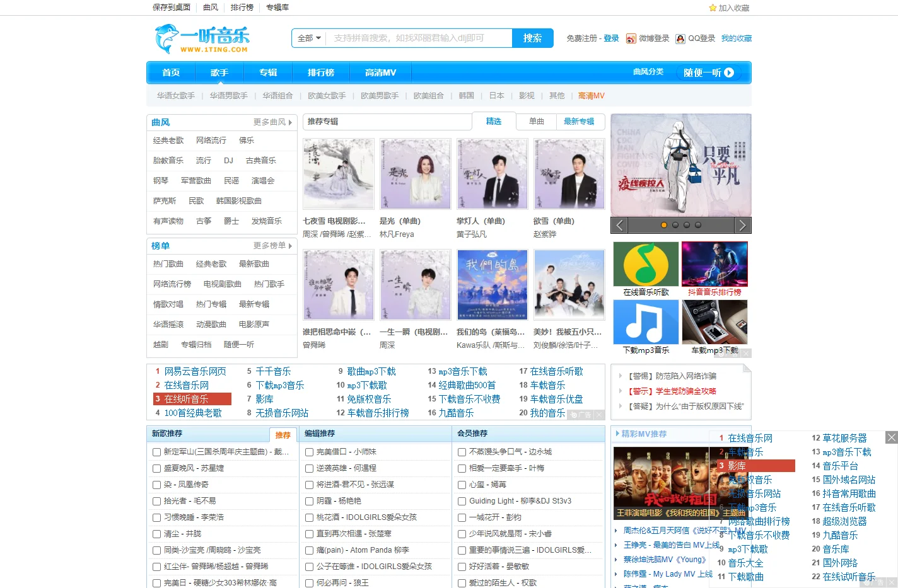Open 七夜雪 album cover
The width and height of the screenshot is (898, 588).
click(x=339, y=174)
